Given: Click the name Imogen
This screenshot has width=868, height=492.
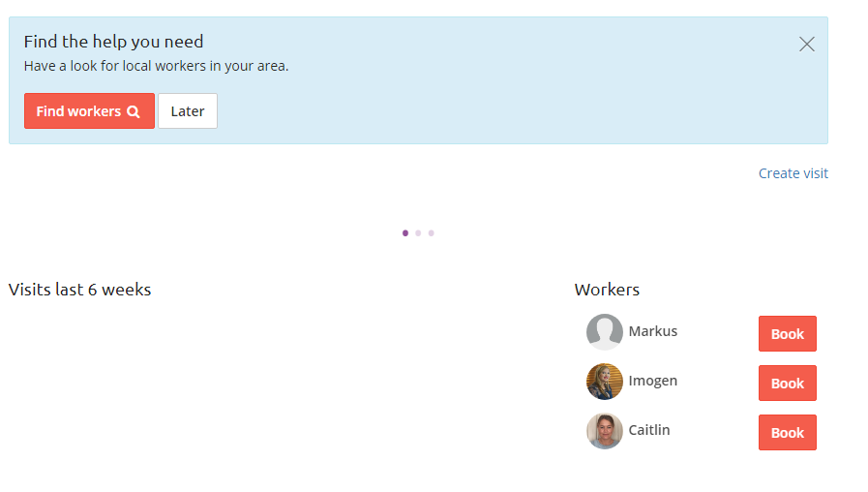Looking at the screenshot, I should point(652,382).
